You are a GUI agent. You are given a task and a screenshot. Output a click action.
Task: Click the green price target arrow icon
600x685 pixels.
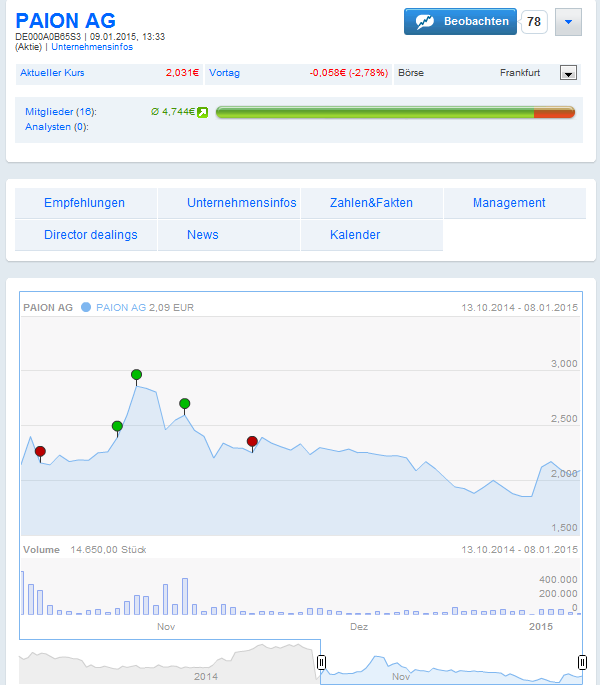[x=202, y=112]
